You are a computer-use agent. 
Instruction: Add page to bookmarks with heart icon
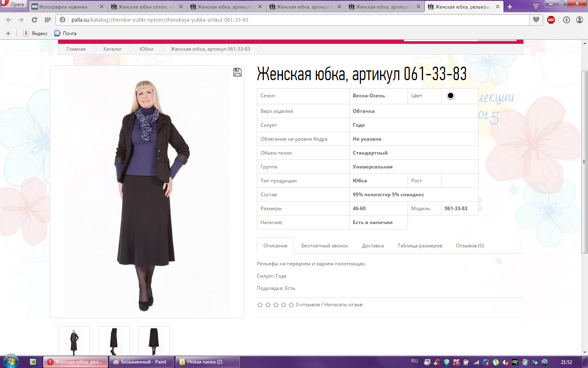(x=536, y=20)
